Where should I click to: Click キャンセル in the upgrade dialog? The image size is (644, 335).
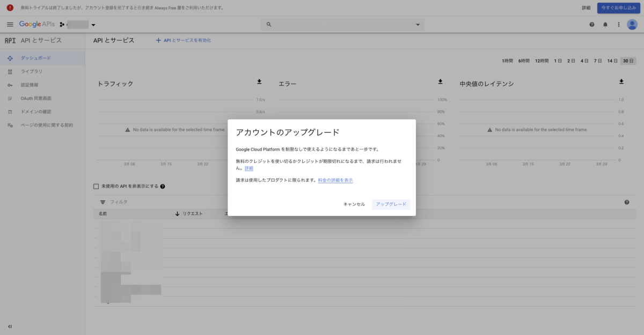(354, 204)
